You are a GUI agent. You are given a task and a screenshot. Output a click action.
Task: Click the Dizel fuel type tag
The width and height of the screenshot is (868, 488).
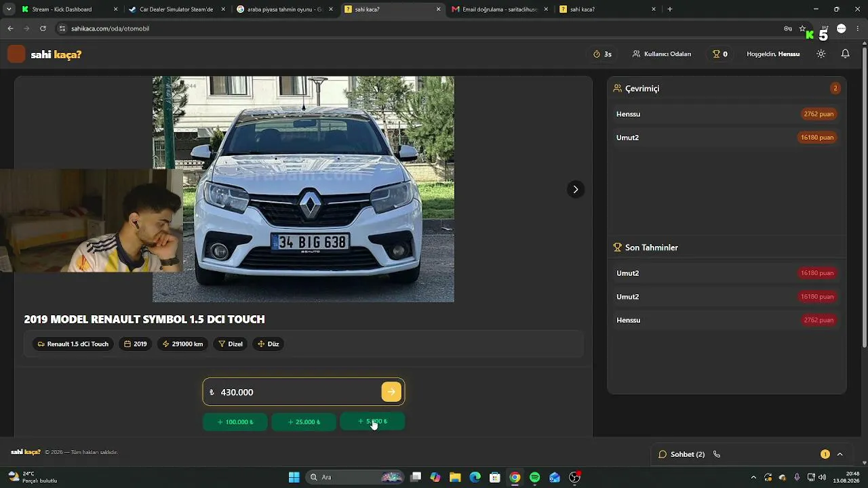pos(231,344)
